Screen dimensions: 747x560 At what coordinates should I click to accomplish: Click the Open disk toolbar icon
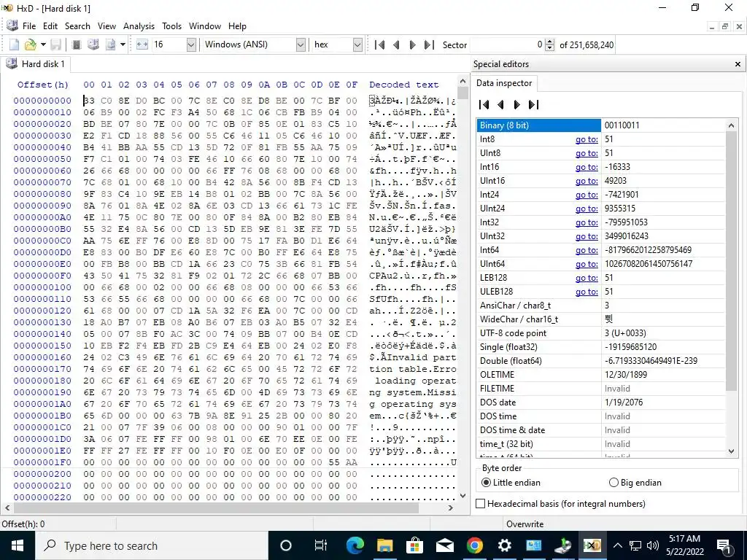click(93, 44)
